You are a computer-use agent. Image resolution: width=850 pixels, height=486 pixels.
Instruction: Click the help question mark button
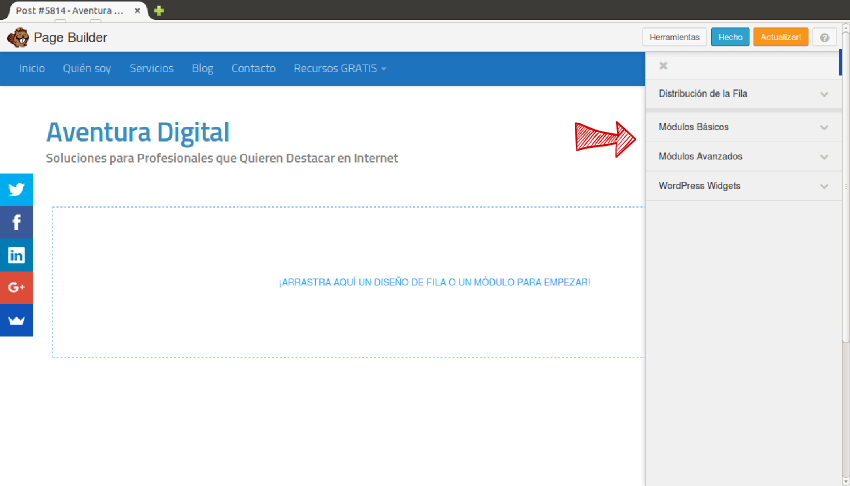tap(824, 37)
